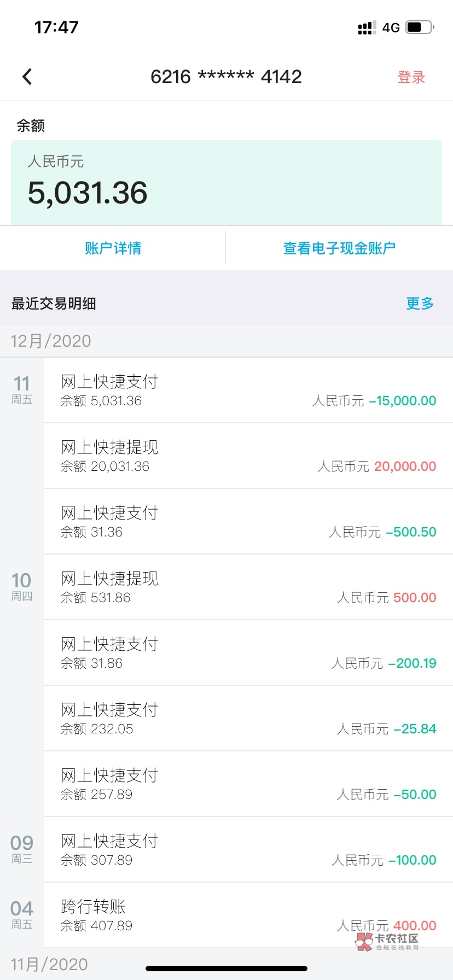Tap the 登录 login link

pyautogui.click(x=411, y=77)
